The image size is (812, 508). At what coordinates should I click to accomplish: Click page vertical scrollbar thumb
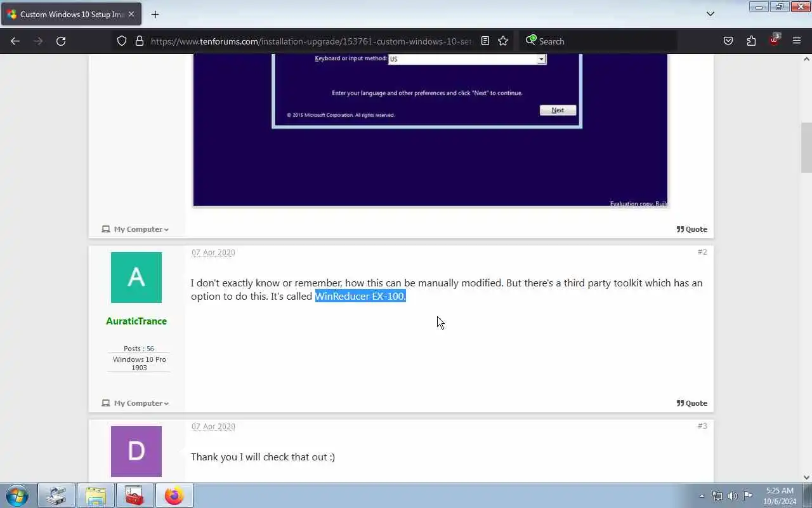[806, 147]
